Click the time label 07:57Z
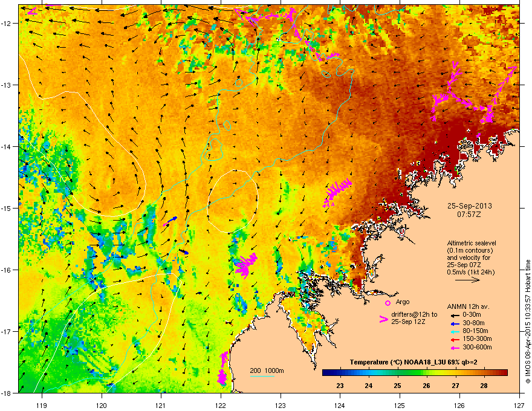 point(469,215)
